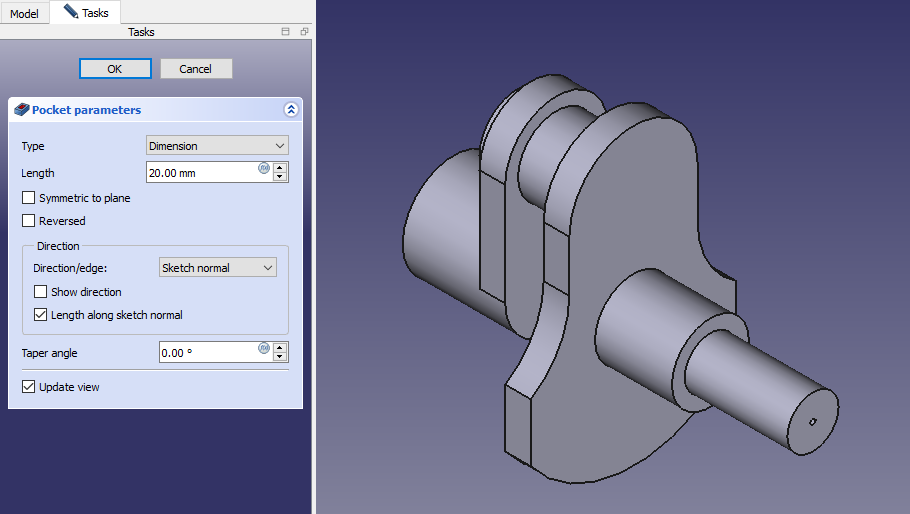This screenshot has width=910, height=514.
Task: Open the expression editor for Taper angle
Action: [x=264, y=349]
